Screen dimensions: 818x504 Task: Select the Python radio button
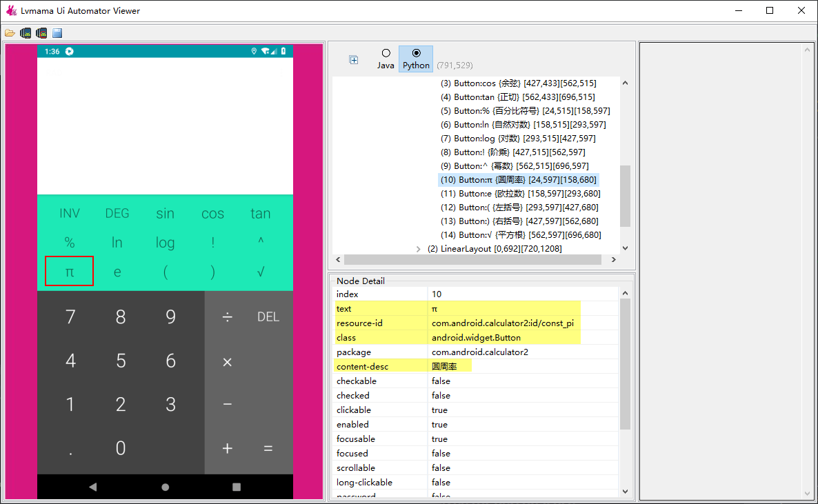(x=416, y=53)
